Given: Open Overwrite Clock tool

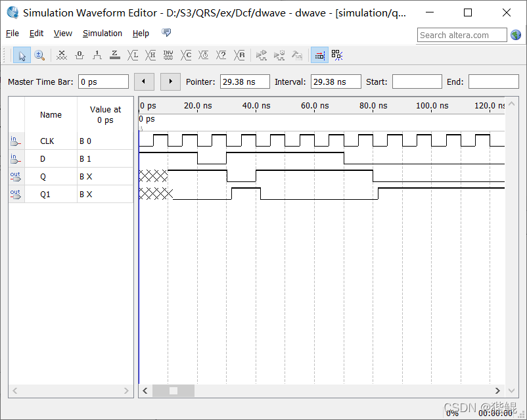Looking at the screenshot, I should pos(203,55).
